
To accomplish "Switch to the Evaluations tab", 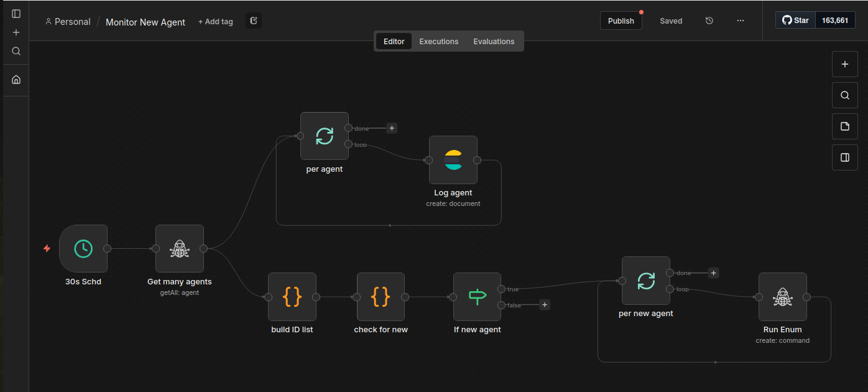I will pyautogui.click(x=494, y=42).
